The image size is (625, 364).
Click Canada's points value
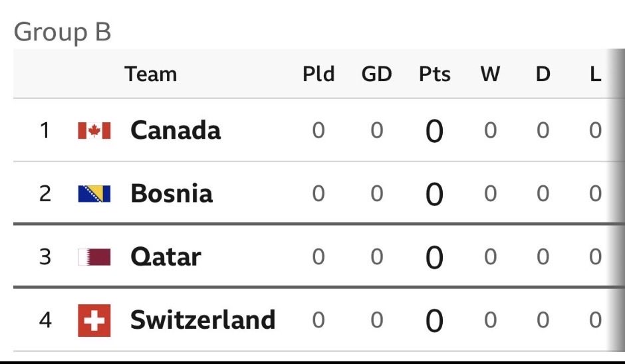pos(434,132)
